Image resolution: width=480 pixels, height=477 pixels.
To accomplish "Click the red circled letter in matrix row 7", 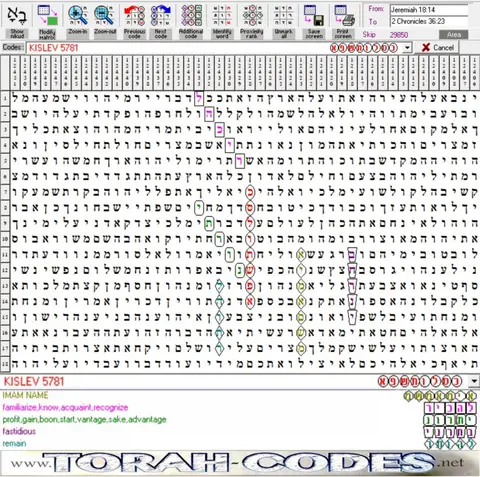I will 250,192.
